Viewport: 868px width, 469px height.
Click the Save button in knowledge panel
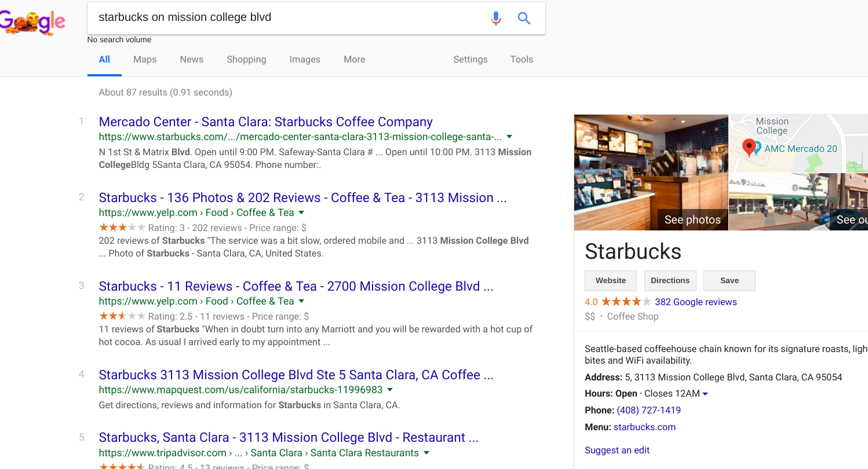point(730,281)
